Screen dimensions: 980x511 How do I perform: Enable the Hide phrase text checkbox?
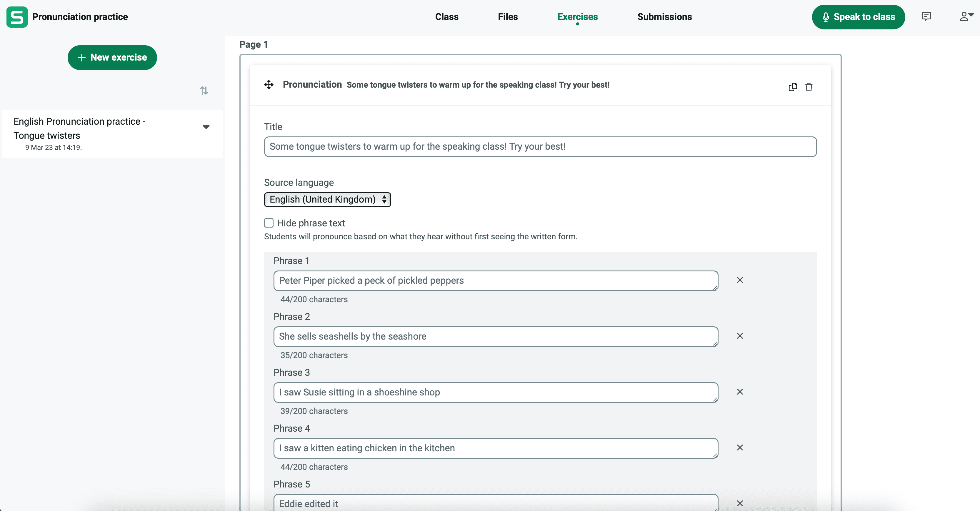click(x=269, y=223)
